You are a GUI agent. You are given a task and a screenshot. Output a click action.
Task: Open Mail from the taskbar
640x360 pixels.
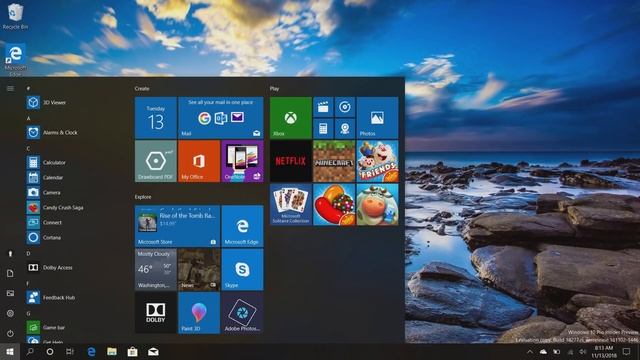153,351
